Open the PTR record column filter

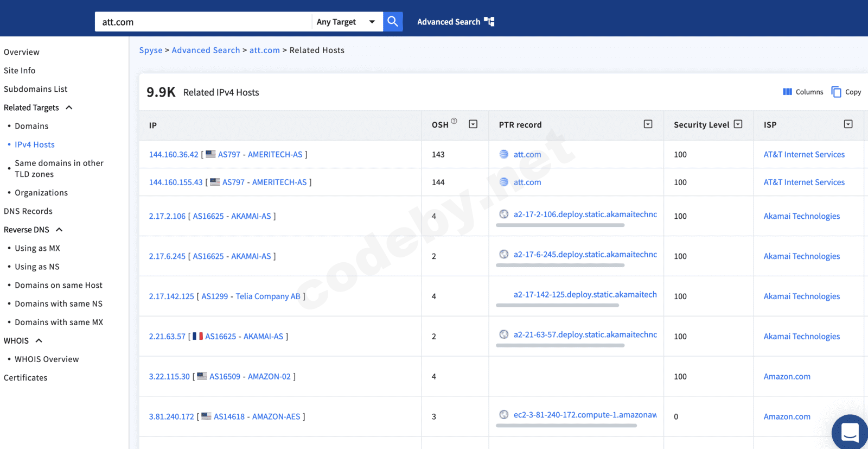coord(648,124)
